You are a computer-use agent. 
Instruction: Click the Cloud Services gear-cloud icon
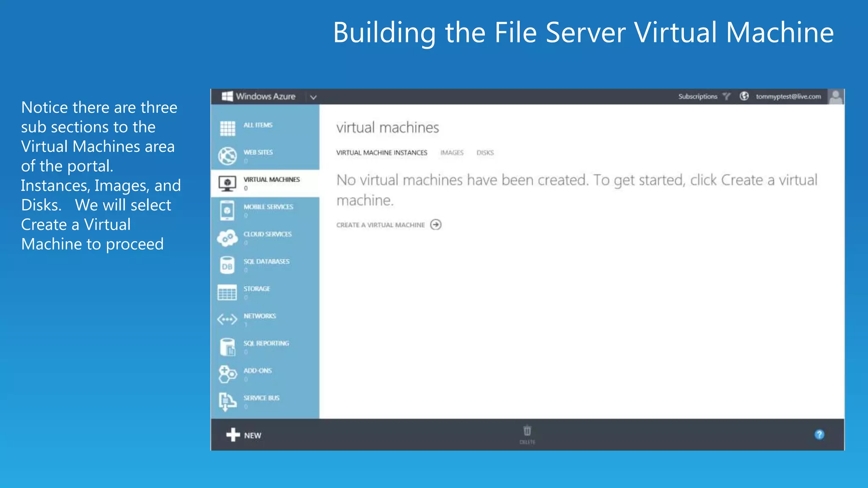click(x=227, y=238)
